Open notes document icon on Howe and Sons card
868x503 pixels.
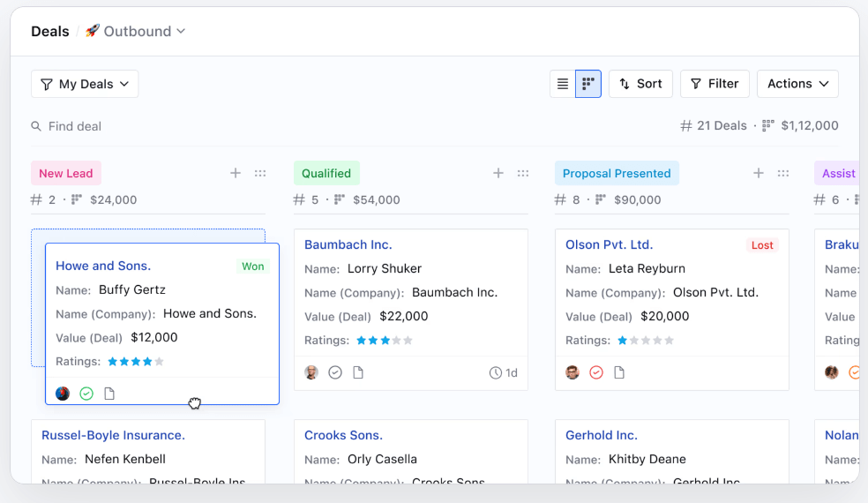[109, 394]
